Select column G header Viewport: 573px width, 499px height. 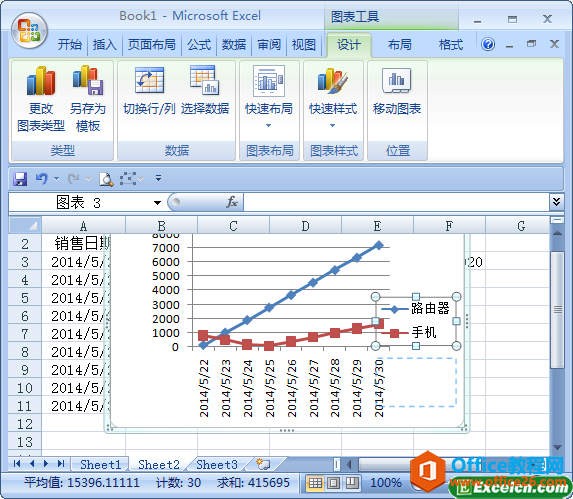(x=521, y=226)
